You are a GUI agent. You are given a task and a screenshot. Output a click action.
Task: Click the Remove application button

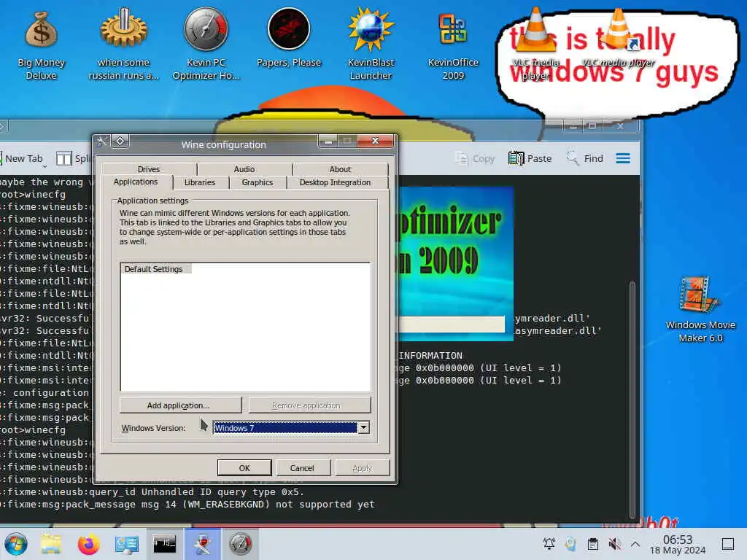tap(309, 405)
